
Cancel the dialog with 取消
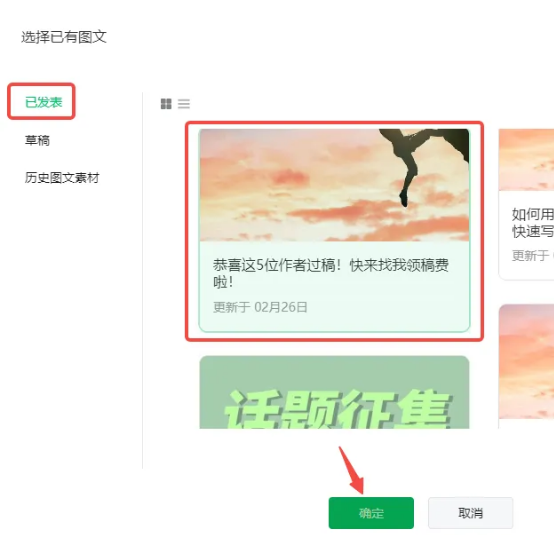point(470,513)
